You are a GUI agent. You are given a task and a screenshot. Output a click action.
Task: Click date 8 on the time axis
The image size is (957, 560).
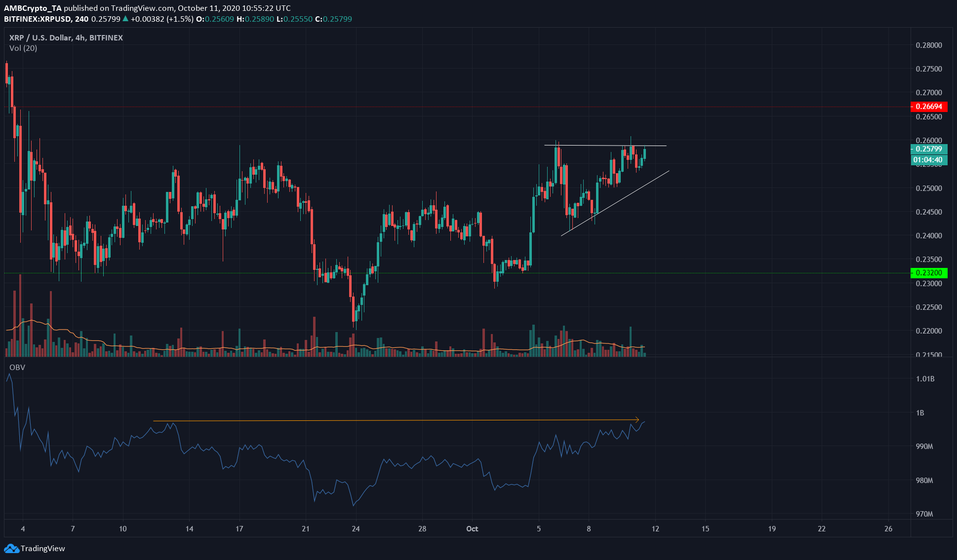[x=589, y=528]
